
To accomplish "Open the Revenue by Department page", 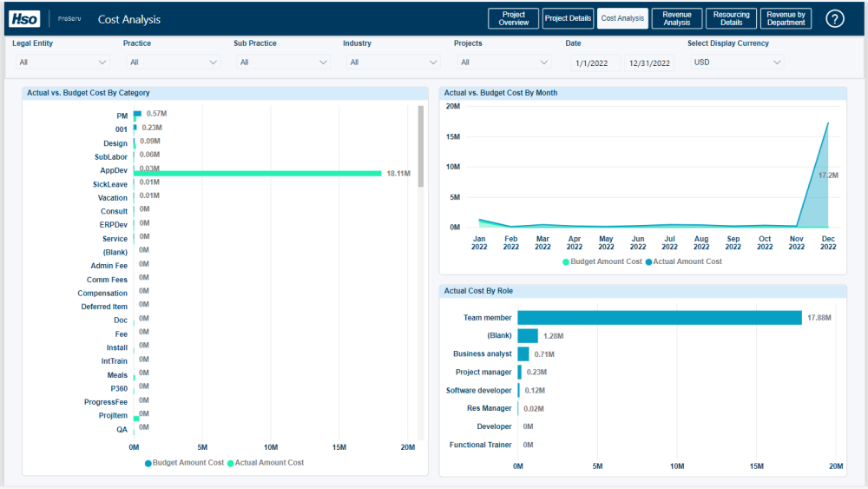I will (x=786, y=19).
